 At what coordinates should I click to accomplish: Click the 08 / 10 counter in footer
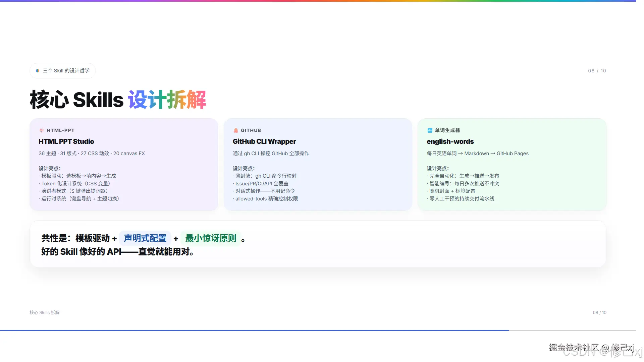pyautogui.click(x=599, y=312)
